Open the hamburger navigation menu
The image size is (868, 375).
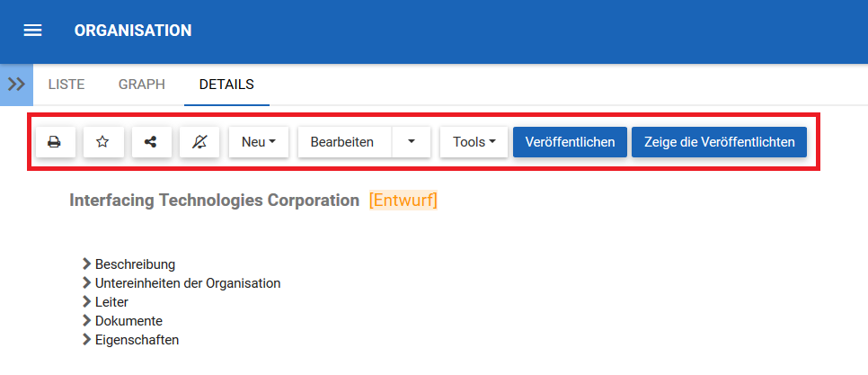[33, 31]
